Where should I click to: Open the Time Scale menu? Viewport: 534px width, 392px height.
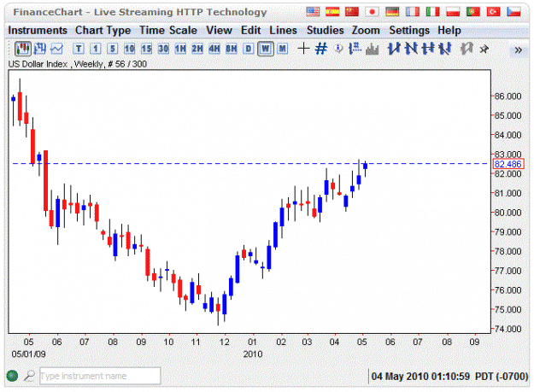point(168,30)
